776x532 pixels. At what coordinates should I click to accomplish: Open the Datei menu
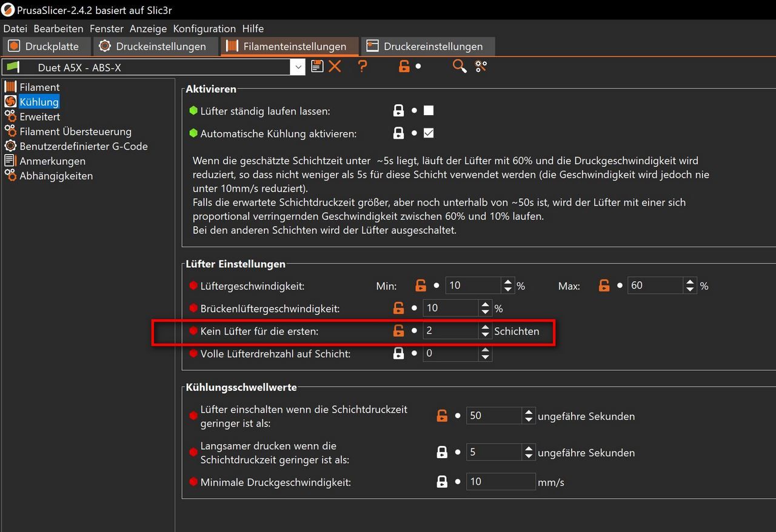15,28
